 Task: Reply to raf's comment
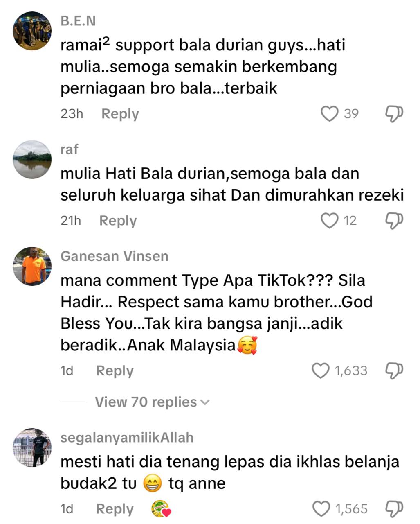tap(118, 221)
